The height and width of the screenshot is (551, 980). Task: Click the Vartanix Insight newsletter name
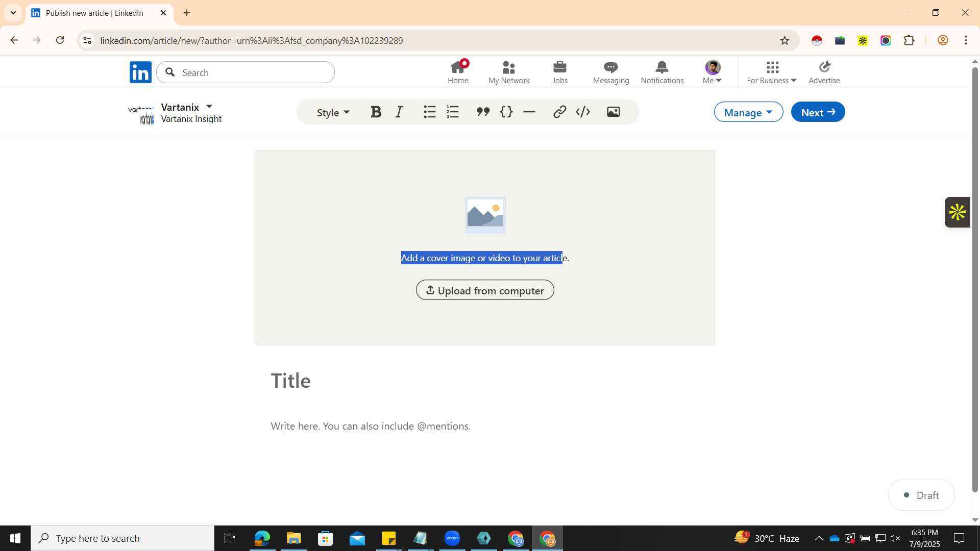point(191,119)
